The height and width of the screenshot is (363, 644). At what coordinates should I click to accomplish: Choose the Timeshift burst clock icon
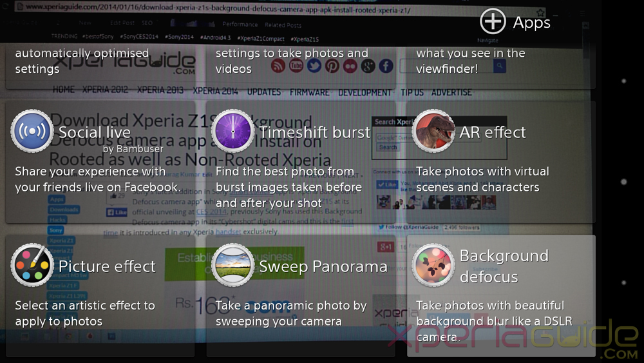[233, 131]
